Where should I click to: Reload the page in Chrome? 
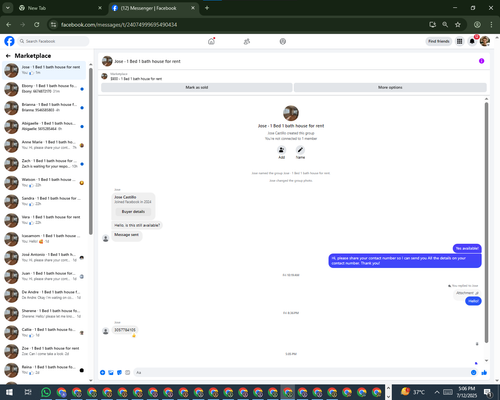37,24
